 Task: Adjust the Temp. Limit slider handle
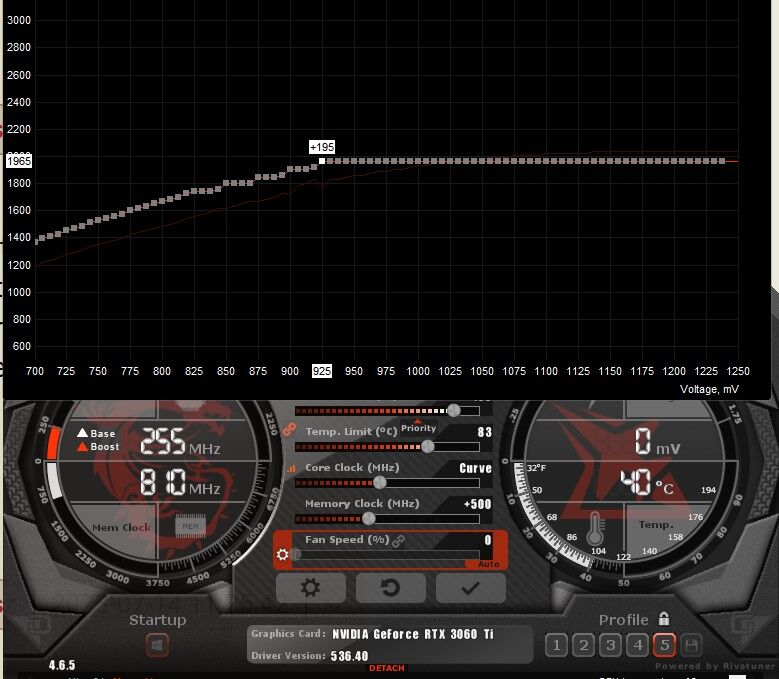[x=428, y=447]
